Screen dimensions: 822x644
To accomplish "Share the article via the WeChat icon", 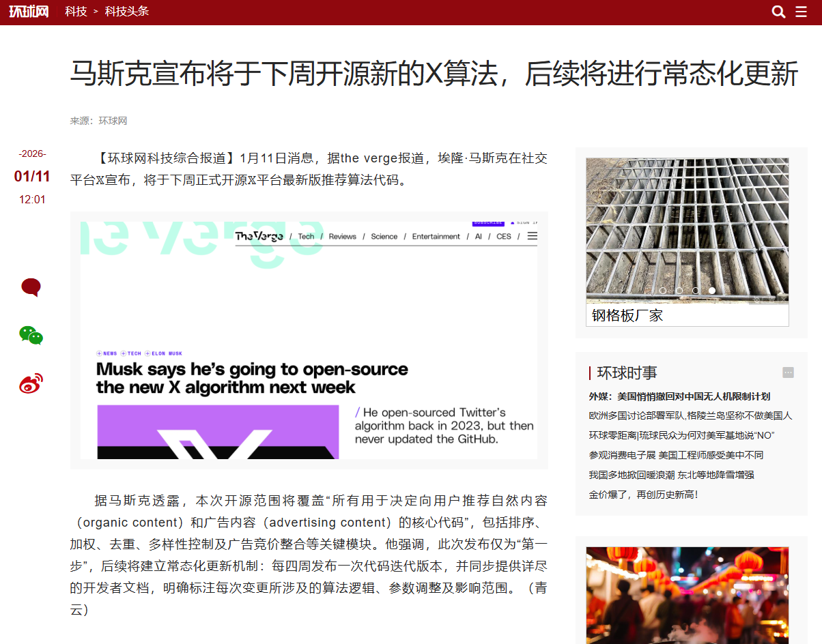I will [x=31, y=335].
